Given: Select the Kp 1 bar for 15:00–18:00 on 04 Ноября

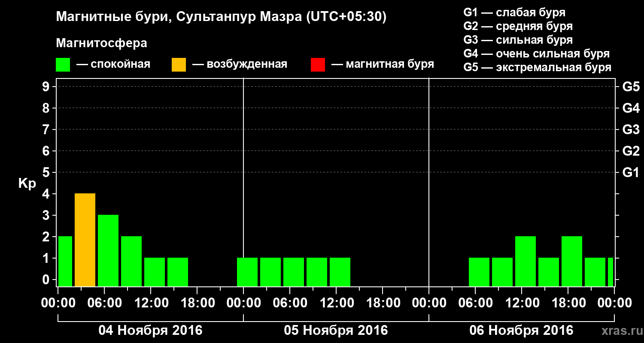Looking at the screenshot, I should tap(178, 272).
